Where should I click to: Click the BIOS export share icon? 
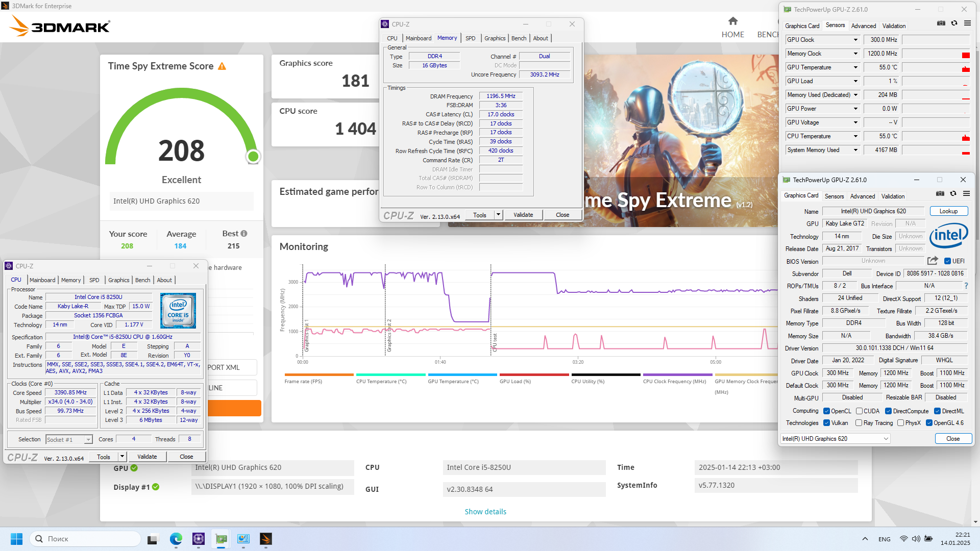click(x=933, y=261)
